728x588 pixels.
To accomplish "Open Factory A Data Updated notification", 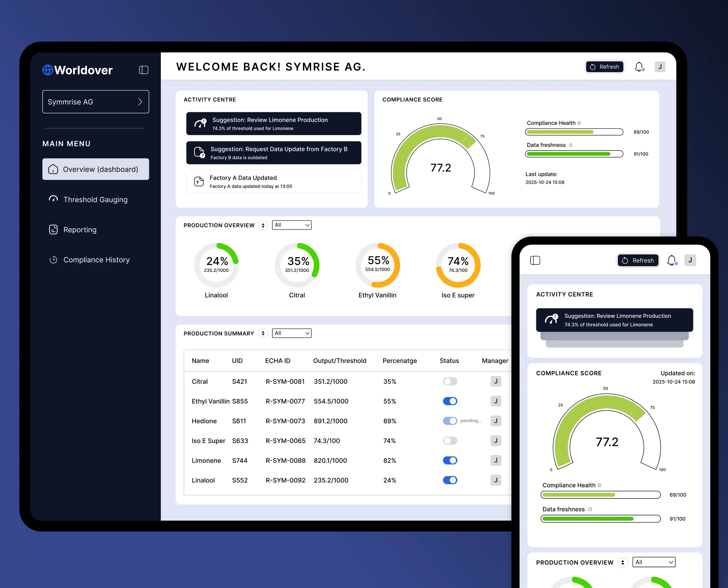I will tap(274, 182).
